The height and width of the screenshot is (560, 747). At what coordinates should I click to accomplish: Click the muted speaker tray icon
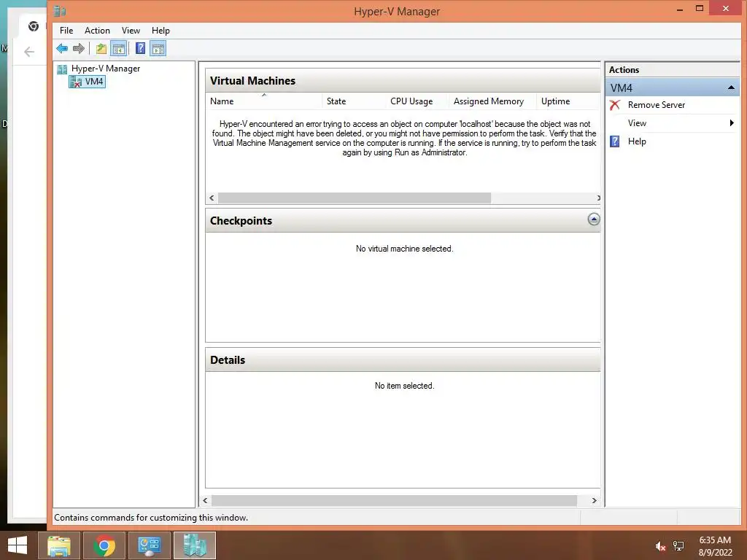[x=659, y=546]
